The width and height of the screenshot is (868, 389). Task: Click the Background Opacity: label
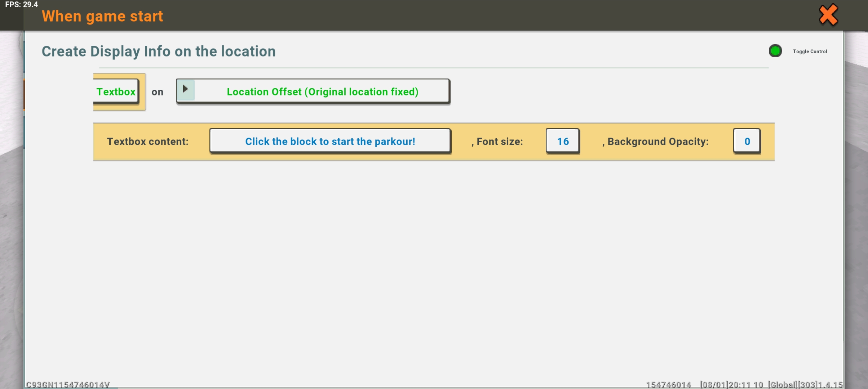click(655, 142)
